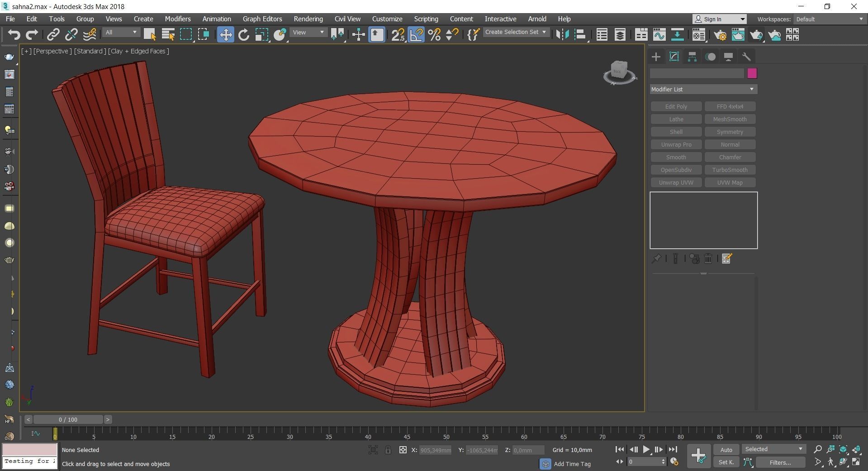Expand Create Selection Set dropdown
The image size is (868, 471).
coord(516,32)
